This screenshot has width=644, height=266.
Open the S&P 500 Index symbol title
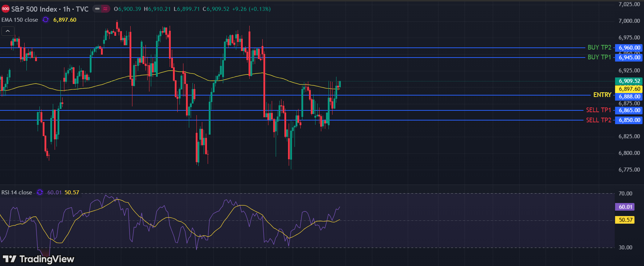(x=50, y=9)
